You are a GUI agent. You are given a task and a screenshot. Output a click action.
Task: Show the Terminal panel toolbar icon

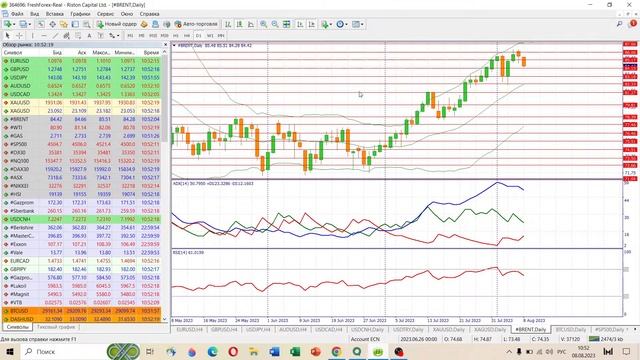(75, 24)
